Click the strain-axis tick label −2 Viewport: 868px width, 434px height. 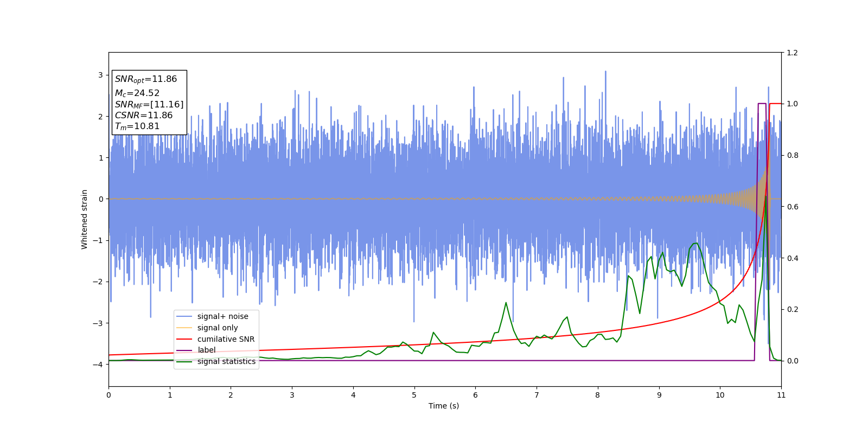coord(98,282)
